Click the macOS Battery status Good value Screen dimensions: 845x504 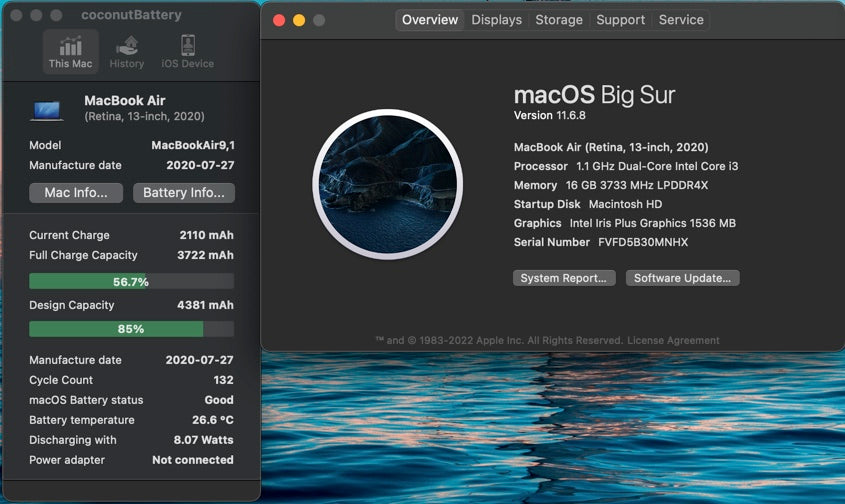[x=219, y=400]
